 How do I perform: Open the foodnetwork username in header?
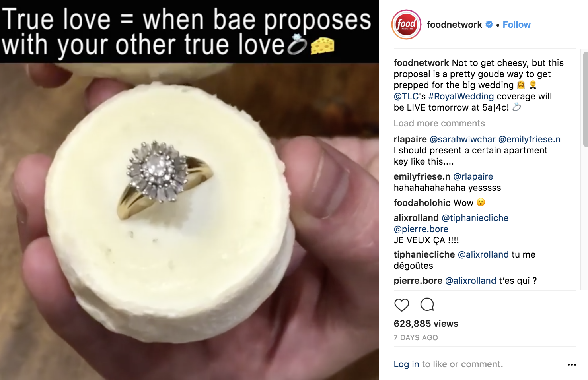tap(454, 25)
